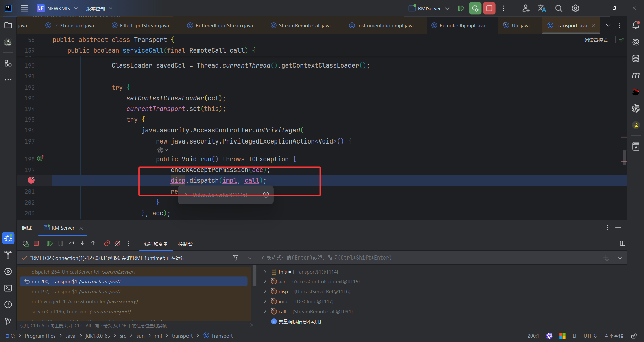Close RMIServer debug session tab
This screenshot has width=644, height=342.
tap(81, 228)
